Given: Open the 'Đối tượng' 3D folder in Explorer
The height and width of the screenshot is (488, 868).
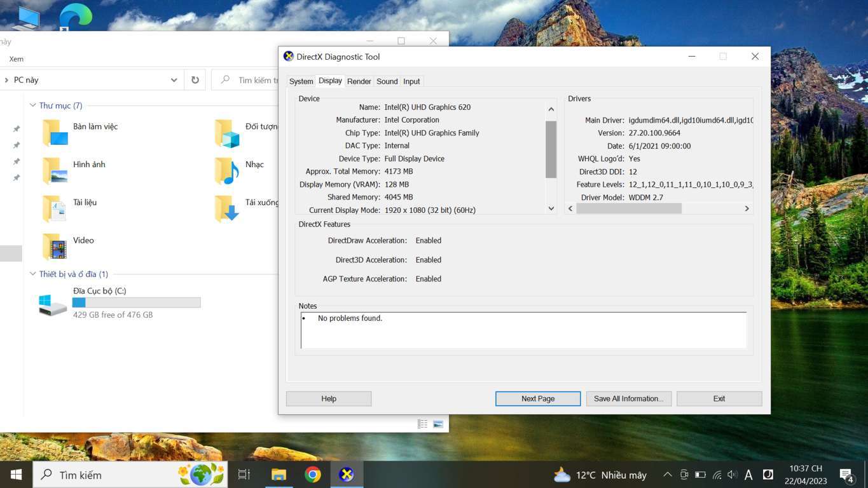Looking at the screenshot, I should coord(246,132).
